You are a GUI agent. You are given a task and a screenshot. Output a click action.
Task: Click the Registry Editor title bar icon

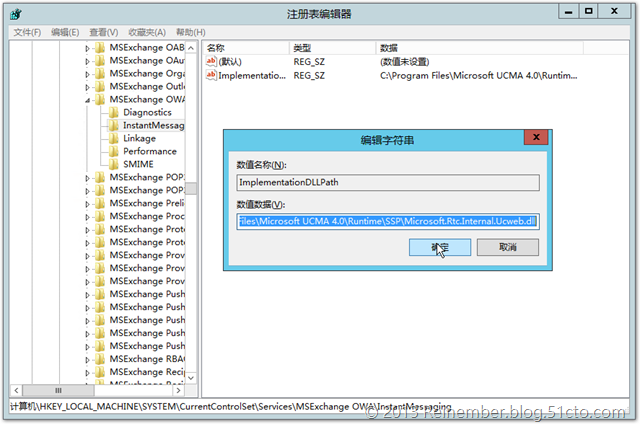pyautogui.click(x=18, y=13)
